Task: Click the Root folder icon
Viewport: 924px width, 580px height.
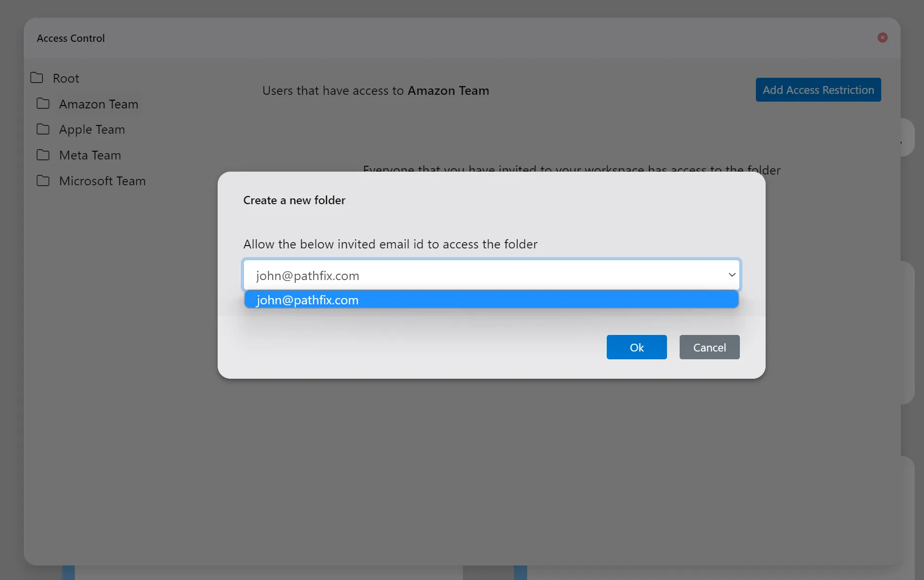Action: coord(36,78)
